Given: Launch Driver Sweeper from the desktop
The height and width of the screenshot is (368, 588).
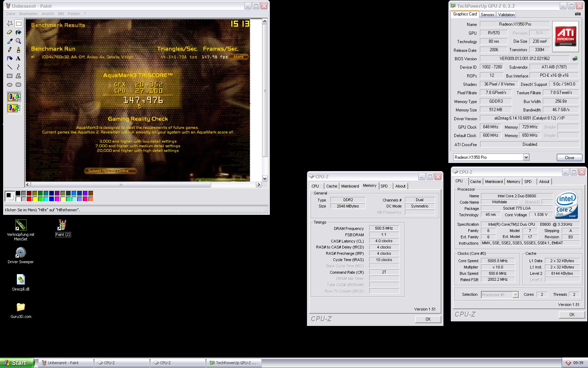Looking at the screenshot, I should (x=21, y=255).
